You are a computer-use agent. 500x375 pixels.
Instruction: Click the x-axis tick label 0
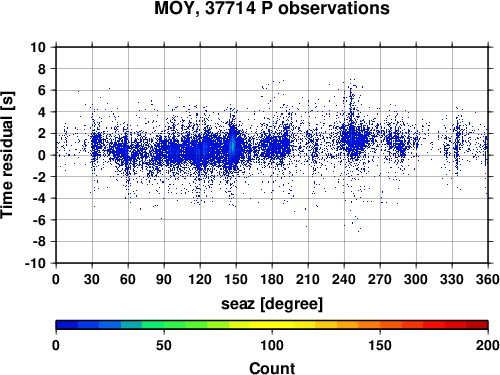56,279
